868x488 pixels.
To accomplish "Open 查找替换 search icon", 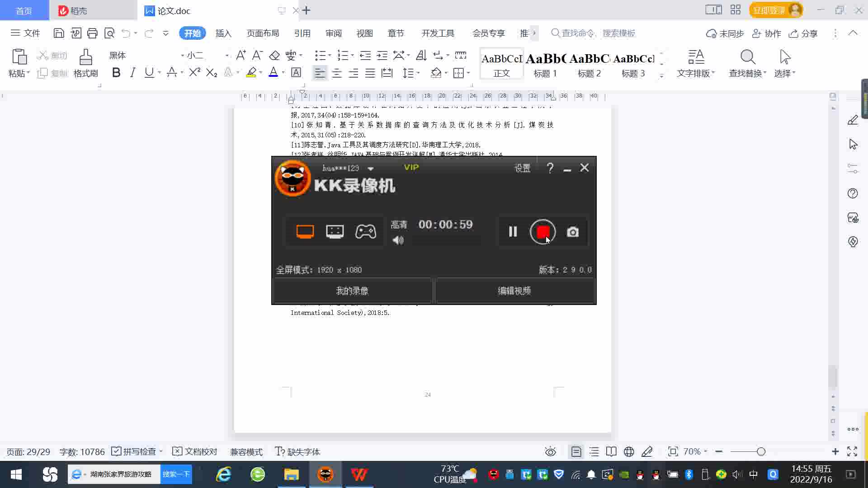I will (x=747, y=58).
